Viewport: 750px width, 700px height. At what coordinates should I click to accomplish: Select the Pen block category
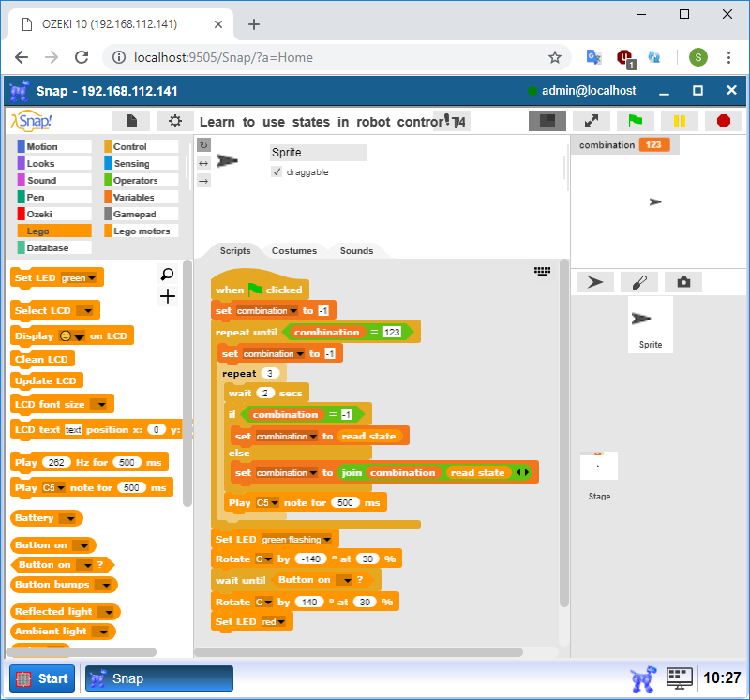click(54, 197)
